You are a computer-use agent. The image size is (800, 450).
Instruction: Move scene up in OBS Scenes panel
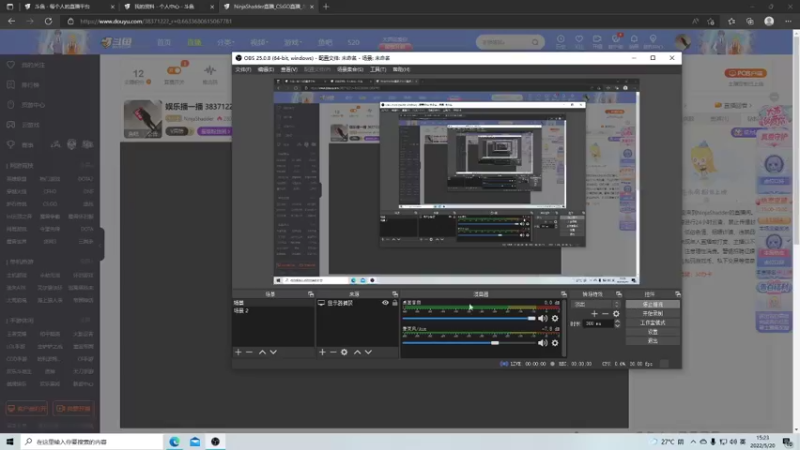click(262, 352)
